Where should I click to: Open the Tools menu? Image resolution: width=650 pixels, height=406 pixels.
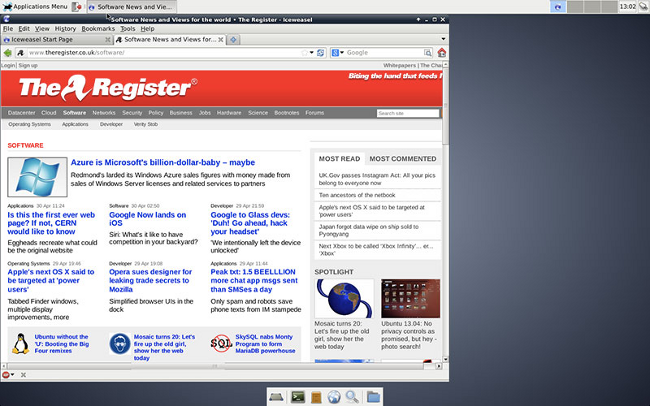pos(128,29)
